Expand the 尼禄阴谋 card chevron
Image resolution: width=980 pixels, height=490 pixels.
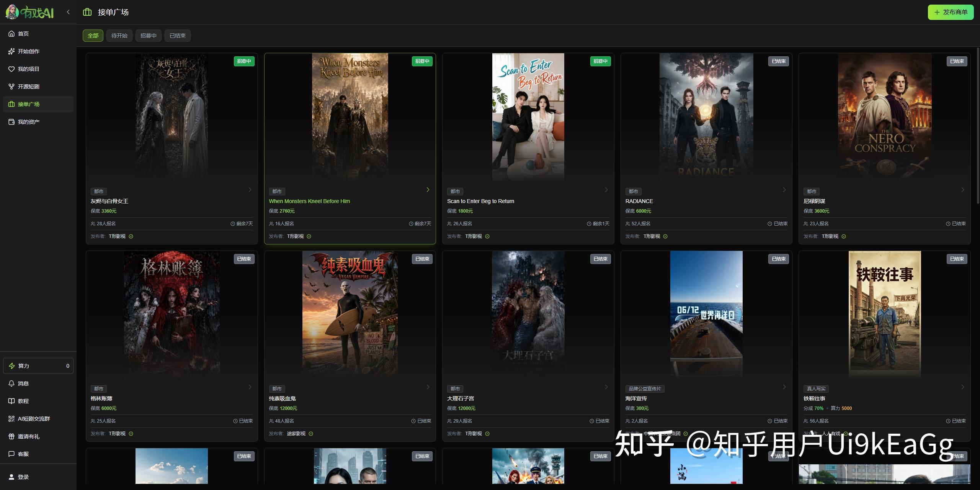click(x=963, y=190)
